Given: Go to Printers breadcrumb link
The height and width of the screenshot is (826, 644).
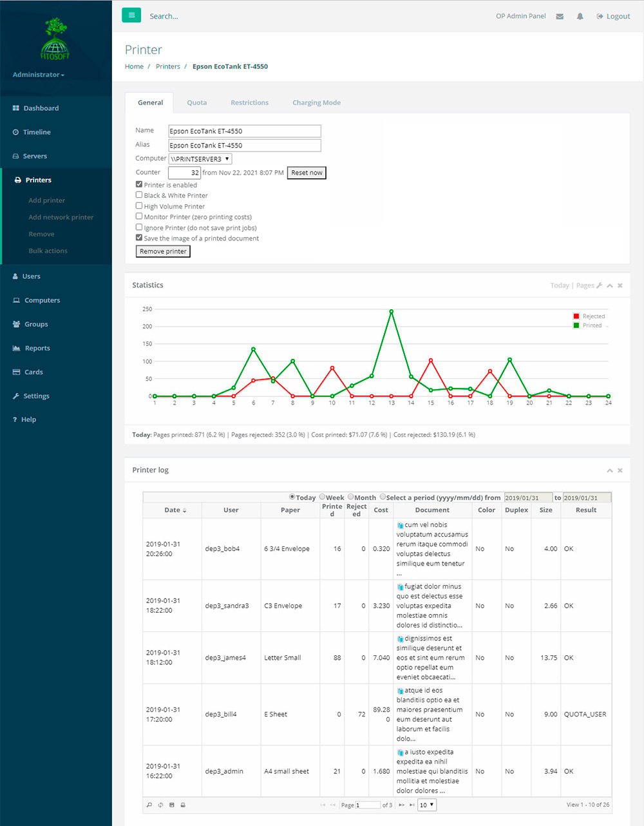Looking at the screenshot, I should [168, 66].
